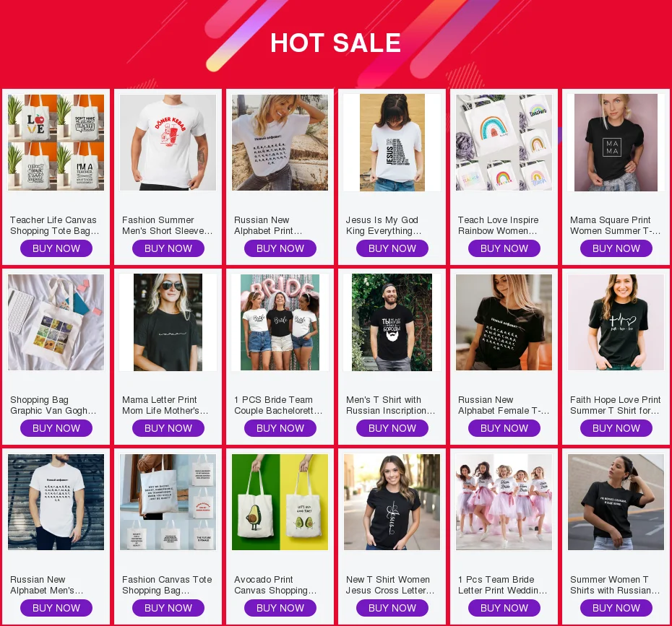Viewport: 672px width, 626px height.
Task: View the avocado print canvas bag picture
Action: click(x=280, y=502)
